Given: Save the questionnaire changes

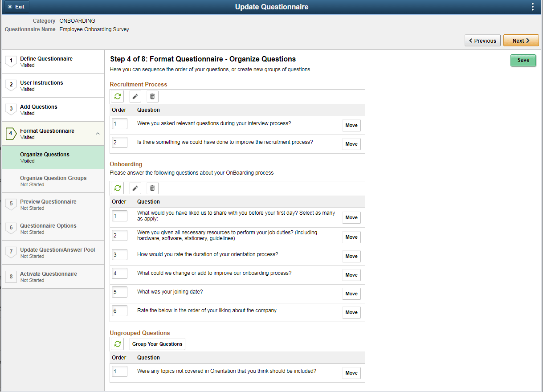Looking at the screenshot, I should (x=523, y=60).
